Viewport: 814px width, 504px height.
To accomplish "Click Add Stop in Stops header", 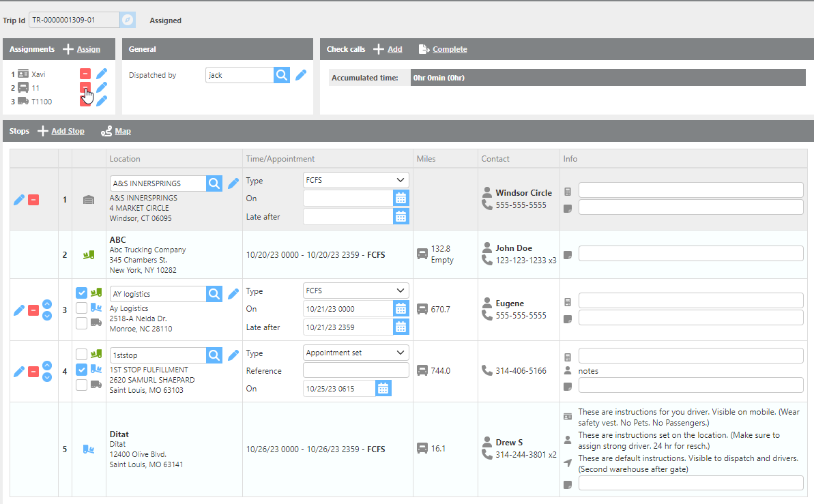I will 68,131.
